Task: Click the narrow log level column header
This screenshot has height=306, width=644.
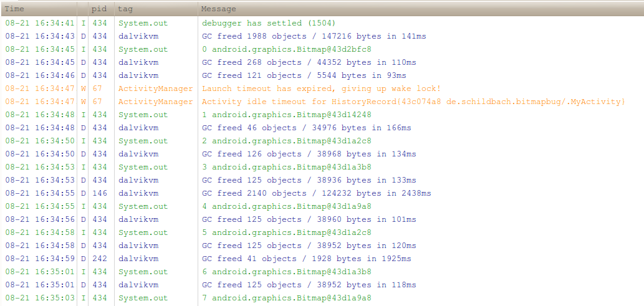Action: (x=82, y=9)
